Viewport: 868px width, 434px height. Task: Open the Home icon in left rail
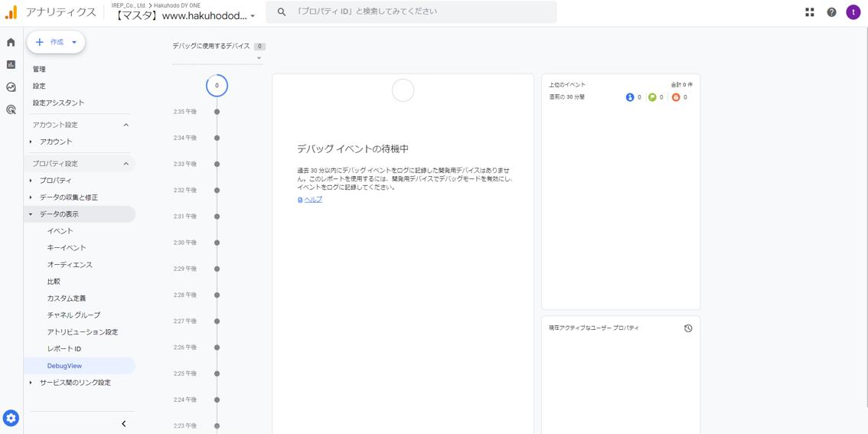point(11,43)
